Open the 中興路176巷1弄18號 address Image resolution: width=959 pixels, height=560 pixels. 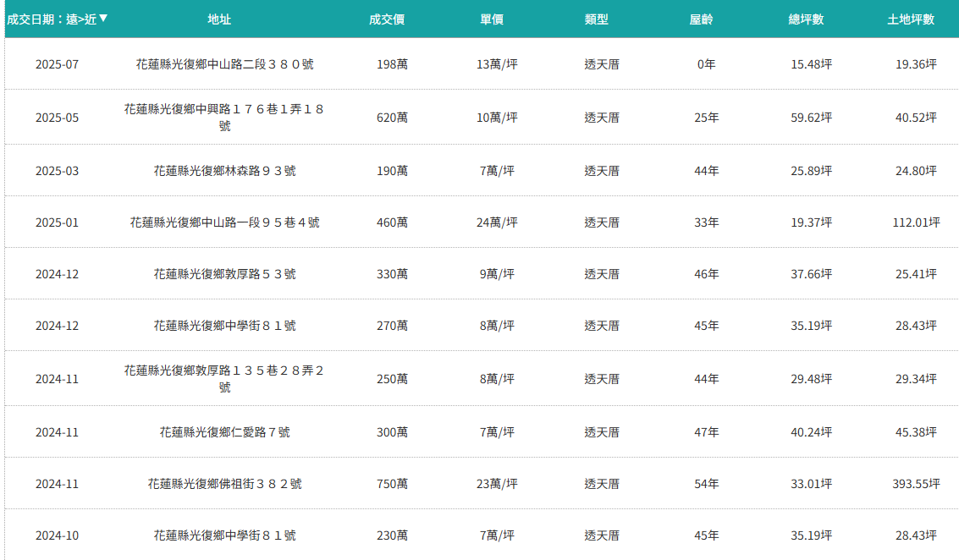(x=224, y=117)
